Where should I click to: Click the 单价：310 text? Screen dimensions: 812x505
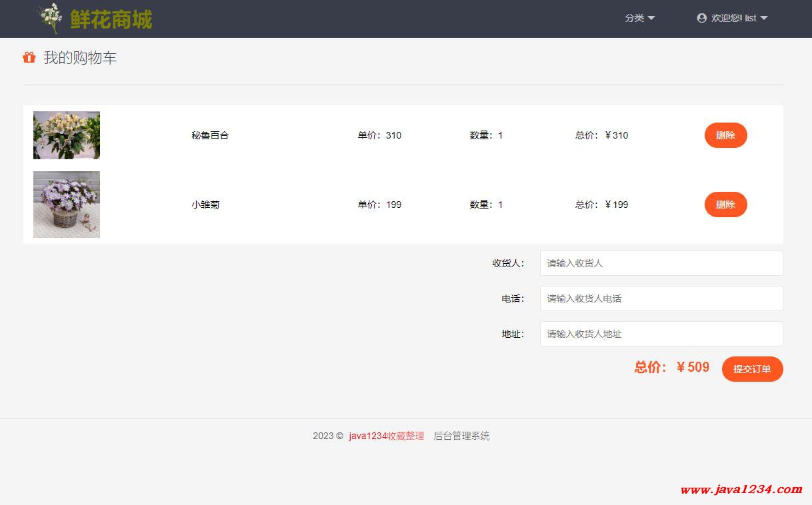click(379, 135)
